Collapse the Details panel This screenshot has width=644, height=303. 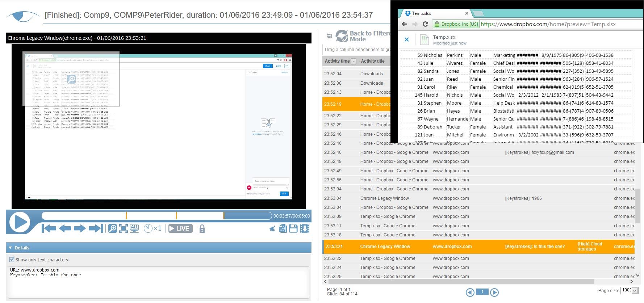click(10, 248)
